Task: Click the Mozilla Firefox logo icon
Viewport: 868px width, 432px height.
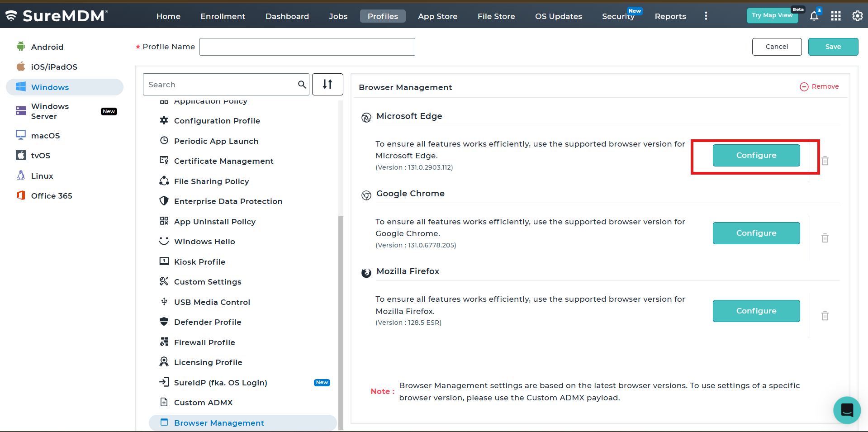Action: 366,273
